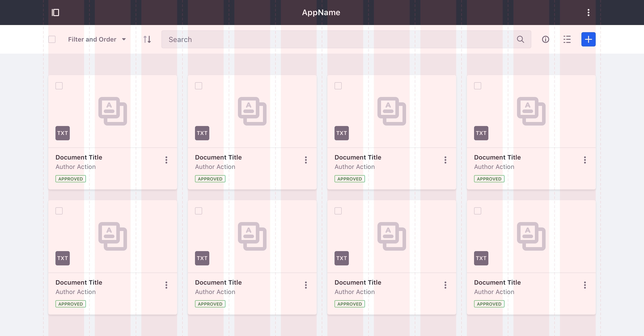Open the actions dropdown on the top-right card
Viewport: 644px width, 336px height.
(585, 160)
